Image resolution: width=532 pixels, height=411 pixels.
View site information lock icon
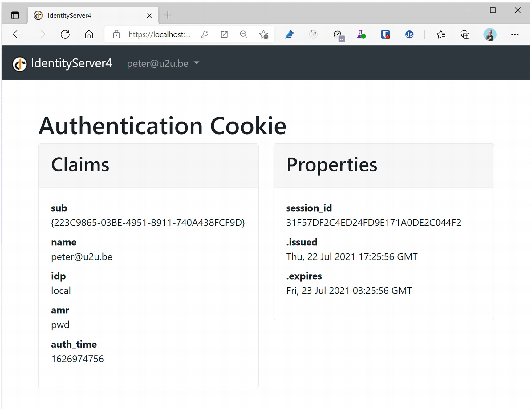click(116, 34)
